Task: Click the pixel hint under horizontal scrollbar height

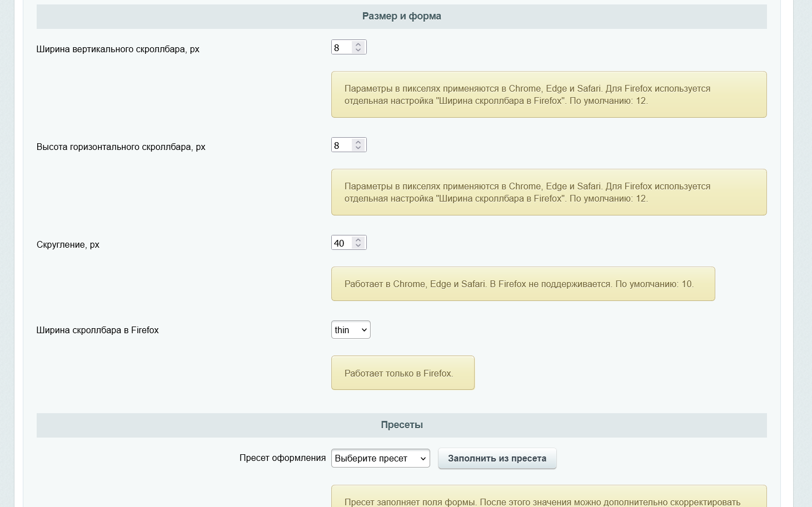Action: (x=549, y=192)
